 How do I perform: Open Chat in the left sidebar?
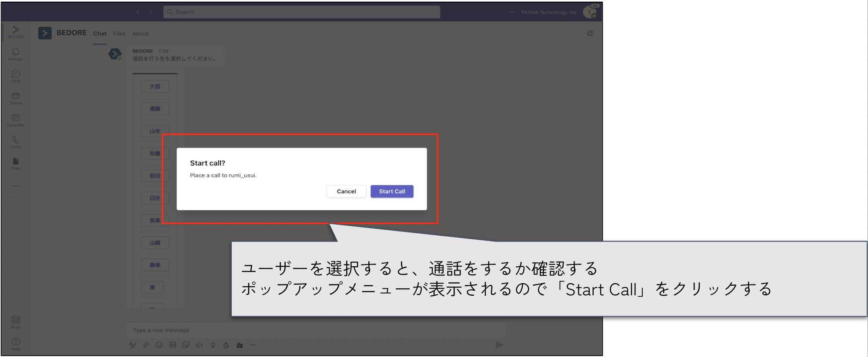click(x=16, y=76)
